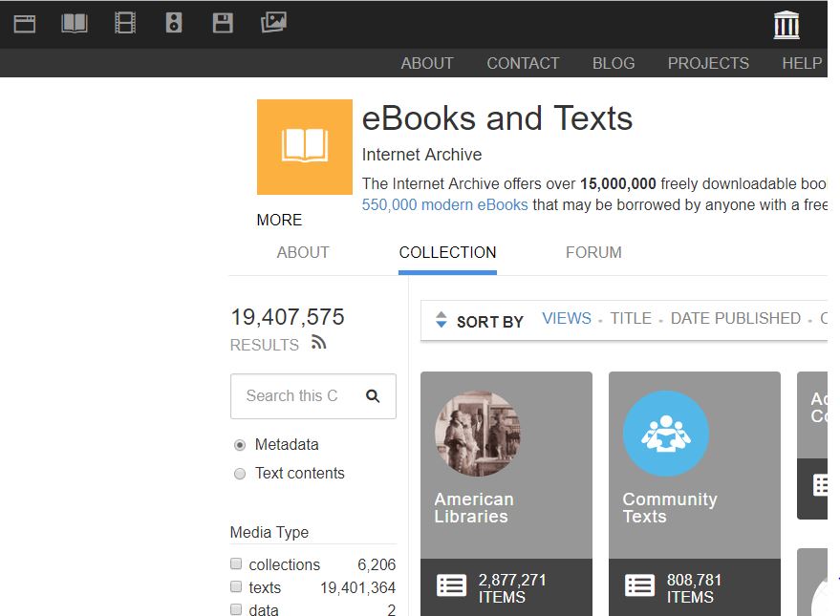Click list icon next to 2,877,271 items
Viewport: 840px width, 616px height.
[x=452, y=585]
